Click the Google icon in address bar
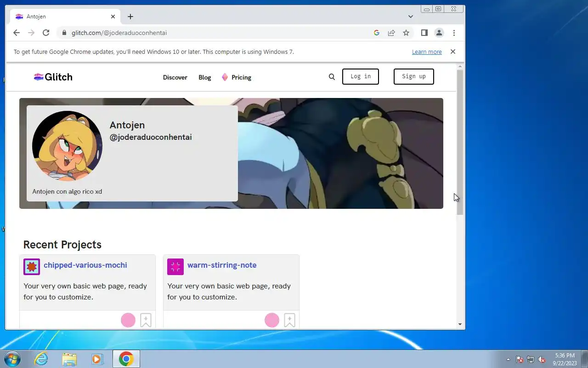Screen dimensions: 588x368 (x=377, y=33)
